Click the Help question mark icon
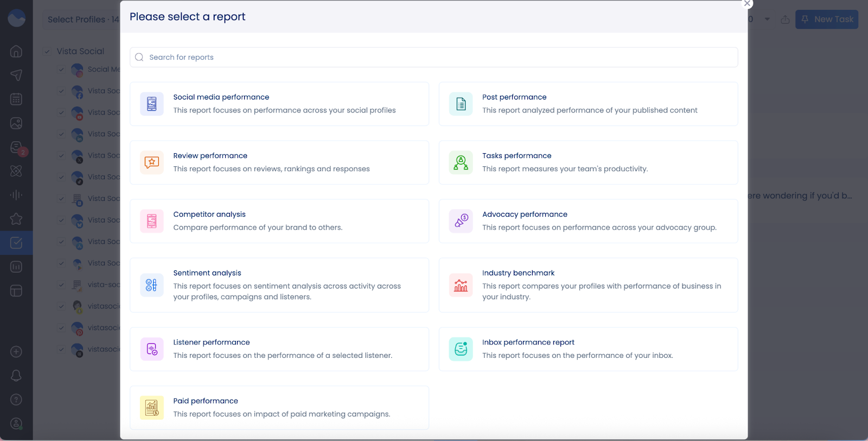 pyautogui.click(x=16, y=400)
